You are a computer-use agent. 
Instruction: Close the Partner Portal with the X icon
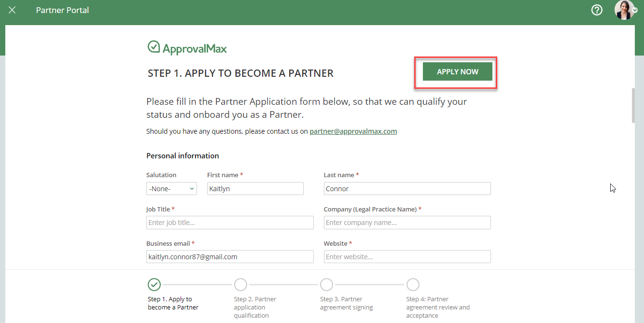pos(12,10)
